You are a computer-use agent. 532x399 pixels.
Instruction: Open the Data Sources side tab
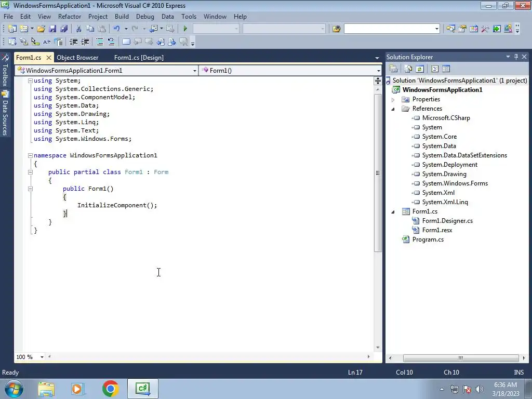5,114
